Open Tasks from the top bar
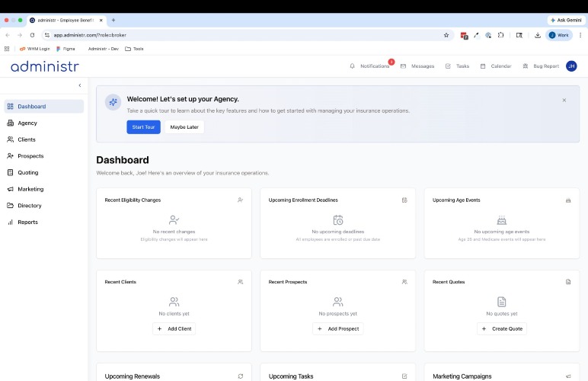This screenshot has height=381, width=588. pyautogui.click(x=457, y=66)
